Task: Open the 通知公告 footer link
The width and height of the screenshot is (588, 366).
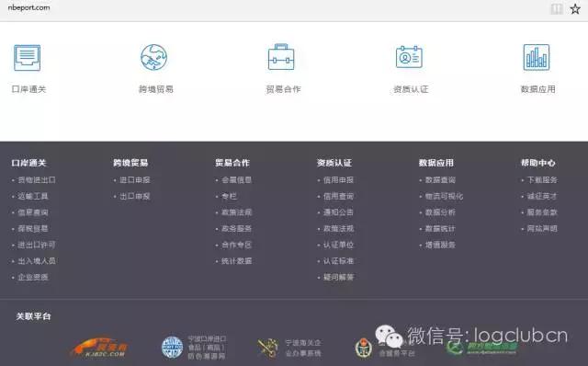Action: (x=339, y=212)
